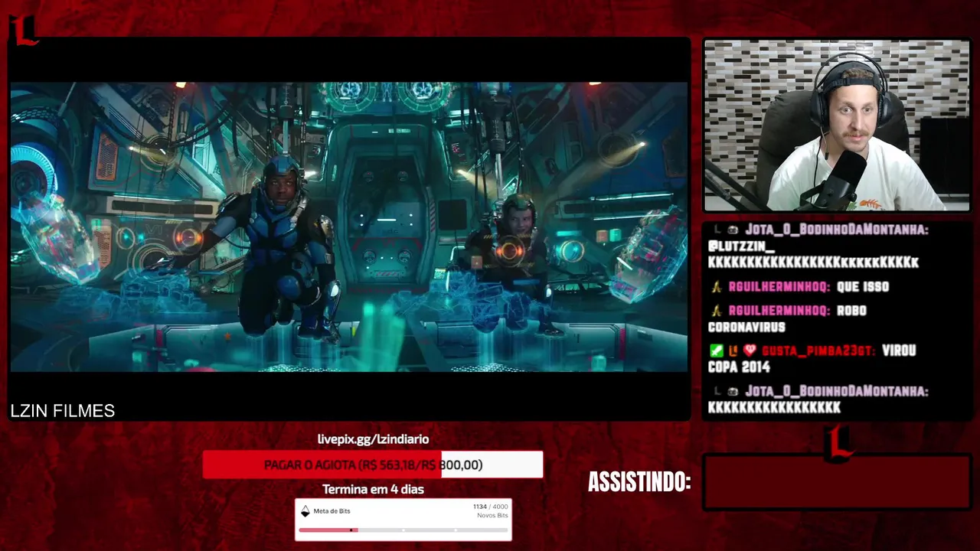Click the PAGAR O AGIOTA donation progress bar
The width and height of the screenshot is (980, 551).
click(x=373, y=465)
